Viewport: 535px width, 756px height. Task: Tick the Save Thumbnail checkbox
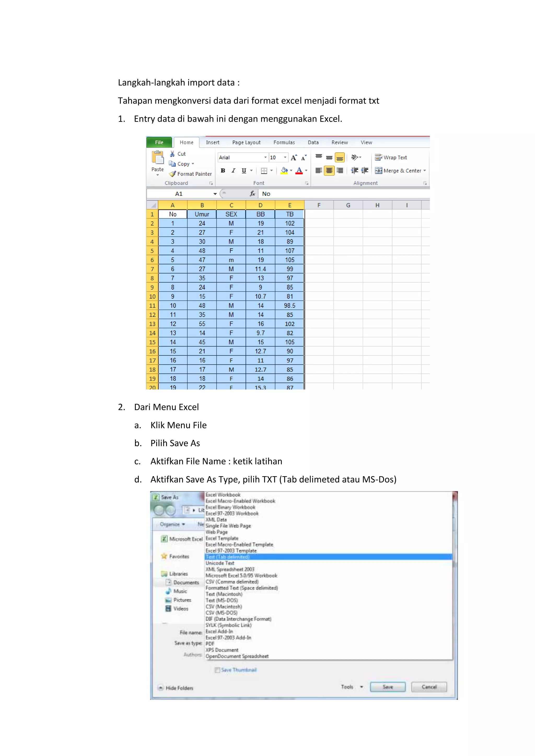(x=217, y=670)
